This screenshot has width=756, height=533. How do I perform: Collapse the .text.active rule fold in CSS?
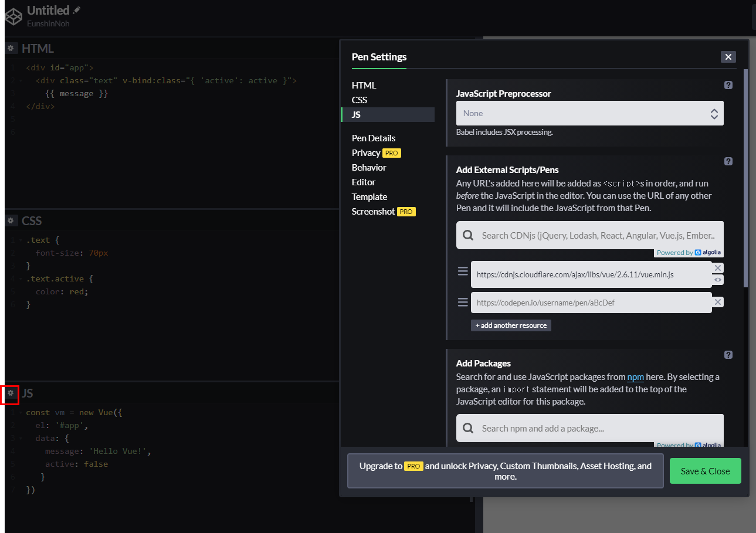21,279
